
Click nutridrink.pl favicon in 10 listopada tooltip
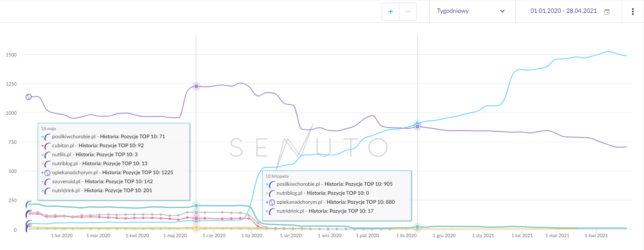coord(272,211)
